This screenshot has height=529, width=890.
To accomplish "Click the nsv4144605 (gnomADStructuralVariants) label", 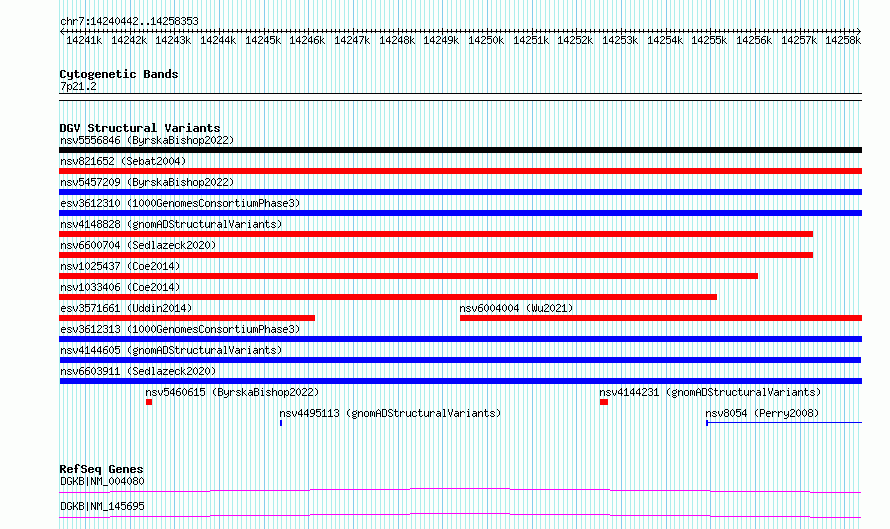I will tap(171, 350).
